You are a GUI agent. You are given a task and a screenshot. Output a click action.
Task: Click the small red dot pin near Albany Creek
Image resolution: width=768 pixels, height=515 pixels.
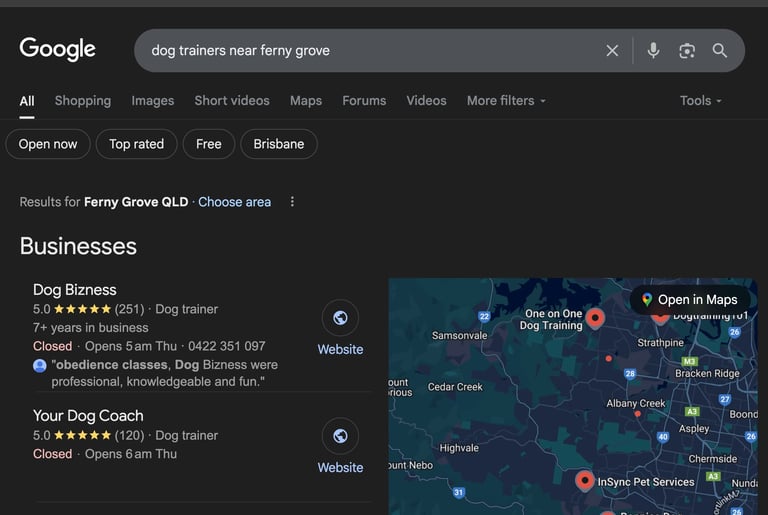637,414
